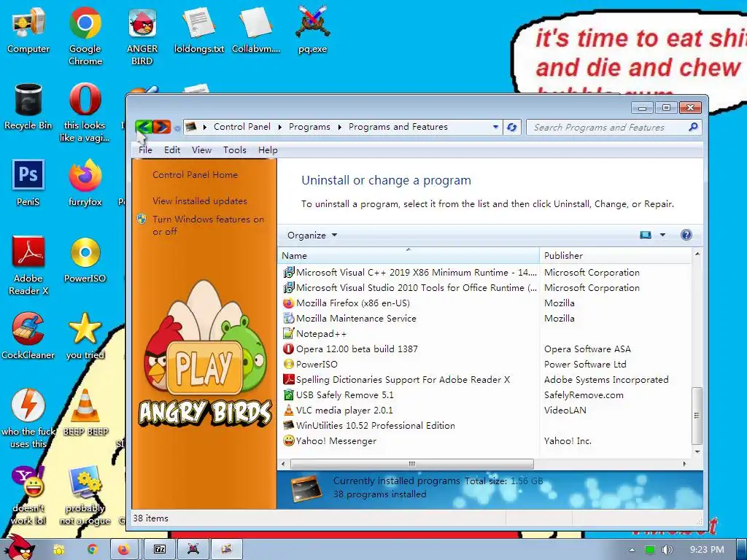
Task: Open Chrome from the taskbar
Action: 93,550
